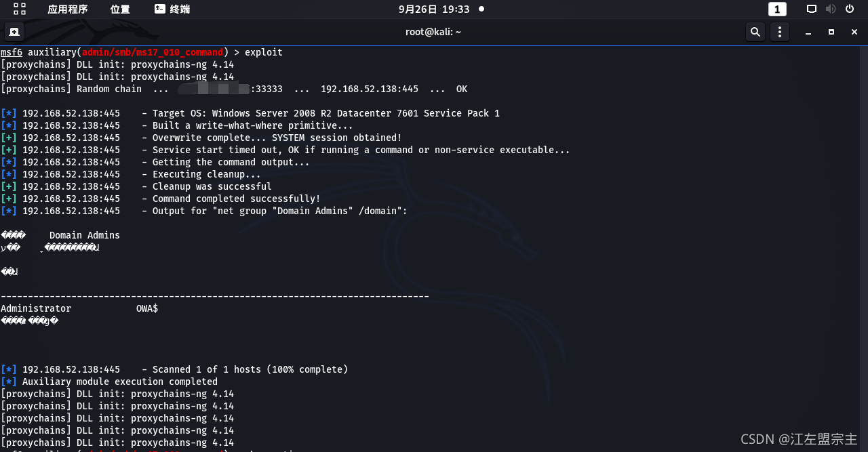Click the power icon in top bar

(850, 9)
